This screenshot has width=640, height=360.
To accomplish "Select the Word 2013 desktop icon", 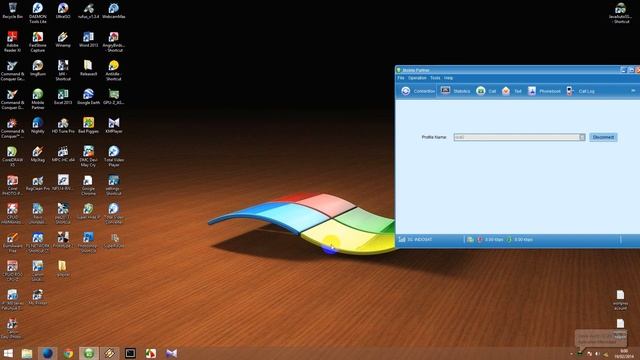I will pyautogui.click(x=89, y=40).
